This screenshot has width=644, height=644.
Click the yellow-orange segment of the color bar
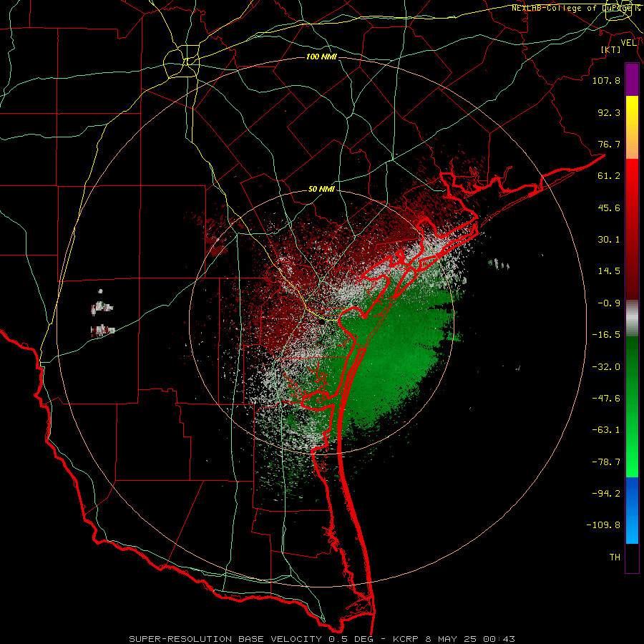(x=632, y=127)
